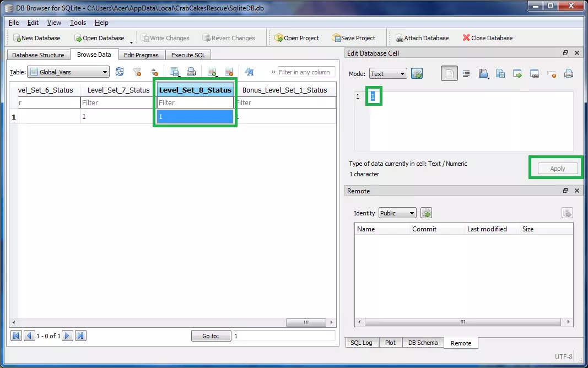Image resolution: width=588 pixels, height=368 pixels.
Task: Clear all filters with the funnel icon
Action: pos(137,72)
